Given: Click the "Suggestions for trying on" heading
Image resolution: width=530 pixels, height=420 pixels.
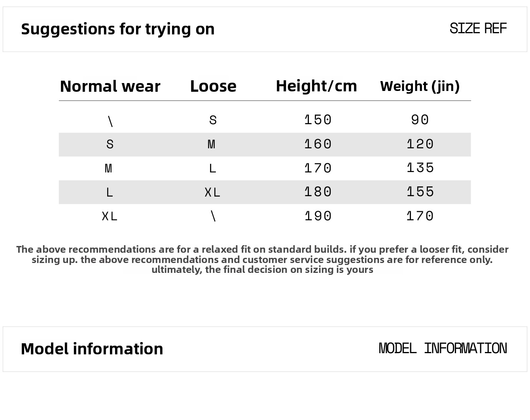Looking at the screenshot, I should [117, 29].
